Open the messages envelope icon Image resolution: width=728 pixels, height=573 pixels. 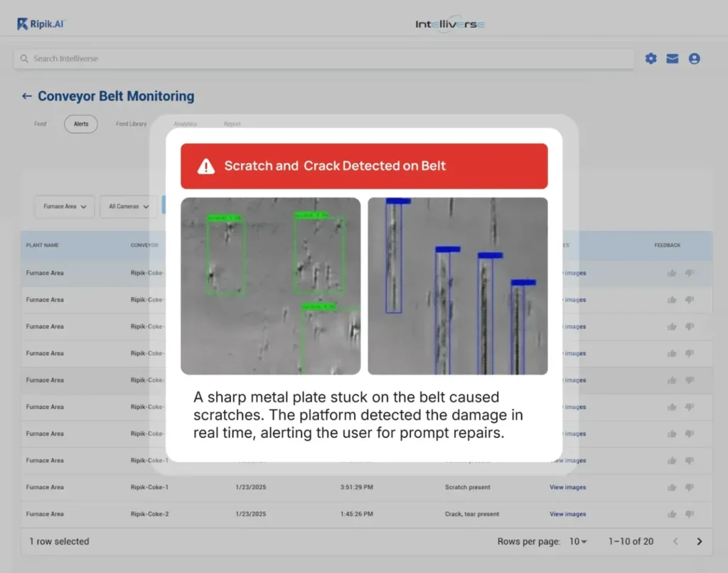(673, 58)
